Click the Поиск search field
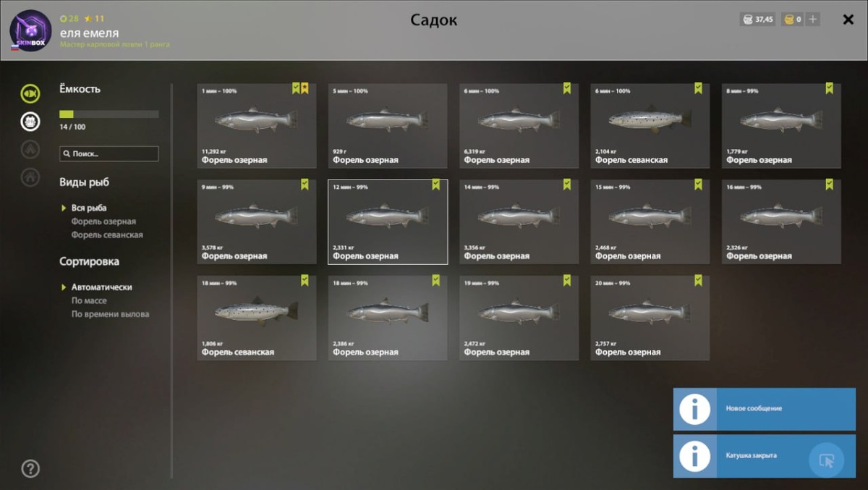Viewport: 868px width, 490px height. (x=109, y=153)
